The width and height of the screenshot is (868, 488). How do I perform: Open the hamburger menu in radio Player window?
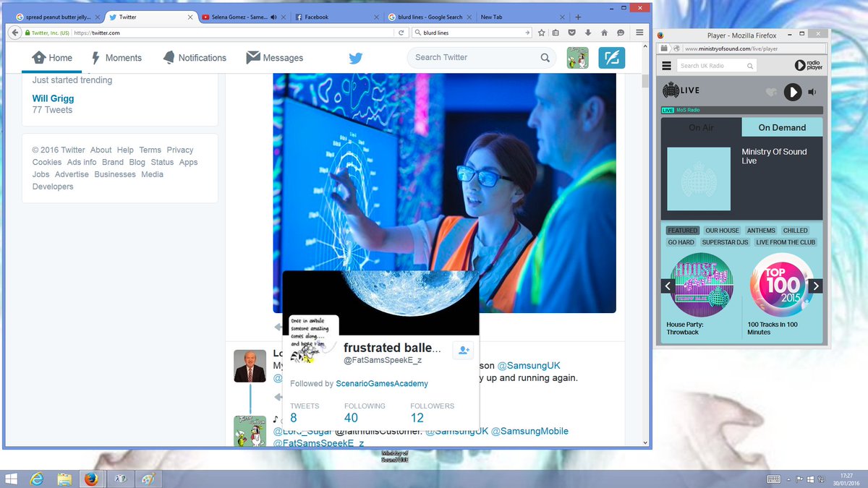[x=666, y=66]
